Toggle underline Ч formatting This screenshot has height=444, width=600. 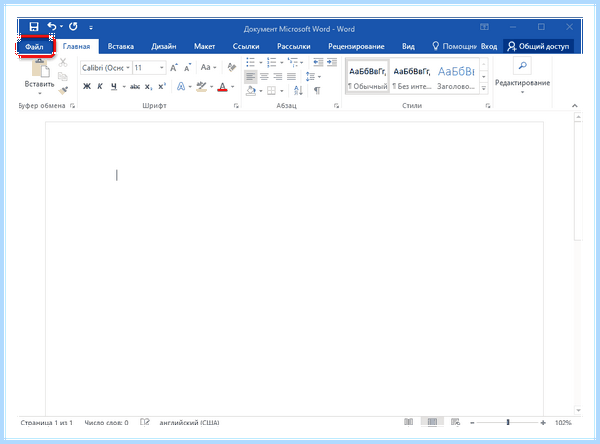tap(114, 87)
